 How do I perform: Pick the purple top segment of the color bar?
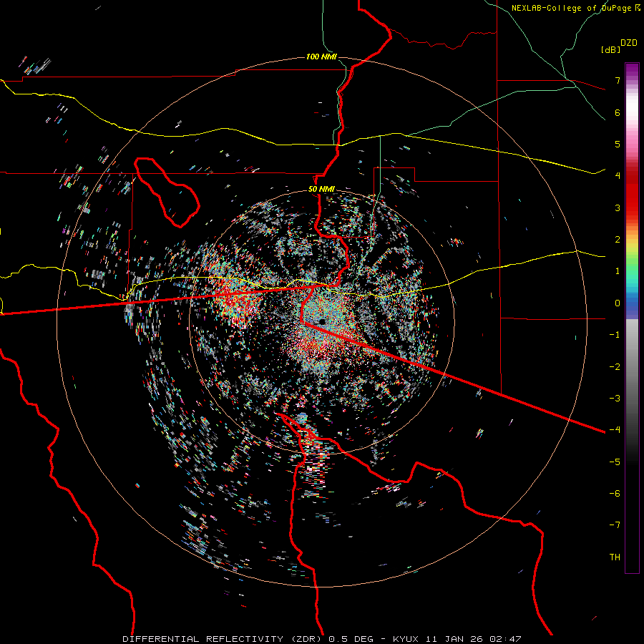[632, 70]
